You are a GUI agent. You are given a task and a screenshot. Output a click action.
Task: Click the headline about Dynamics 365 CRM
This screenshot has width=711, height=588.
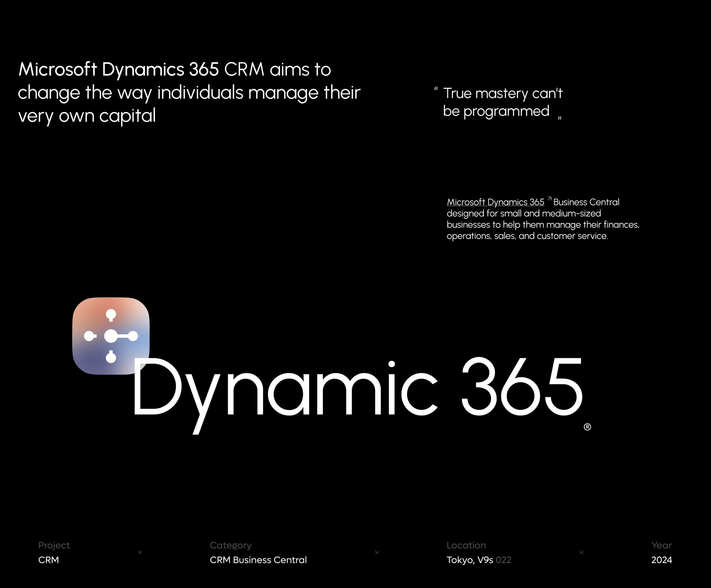pyautogui.click(x=189, y=92)
